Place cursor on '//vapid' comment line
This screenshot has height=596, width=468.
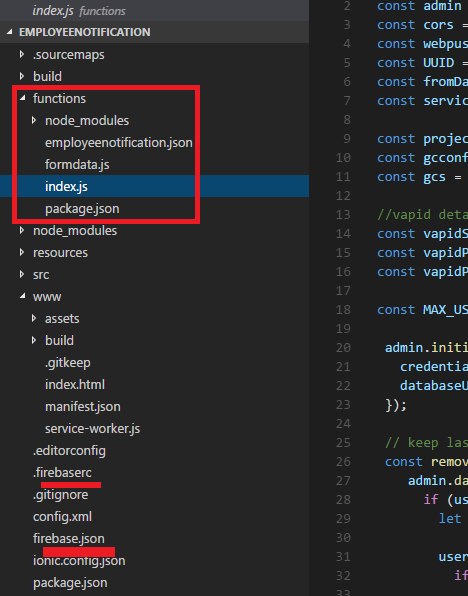tap(422, 215)
